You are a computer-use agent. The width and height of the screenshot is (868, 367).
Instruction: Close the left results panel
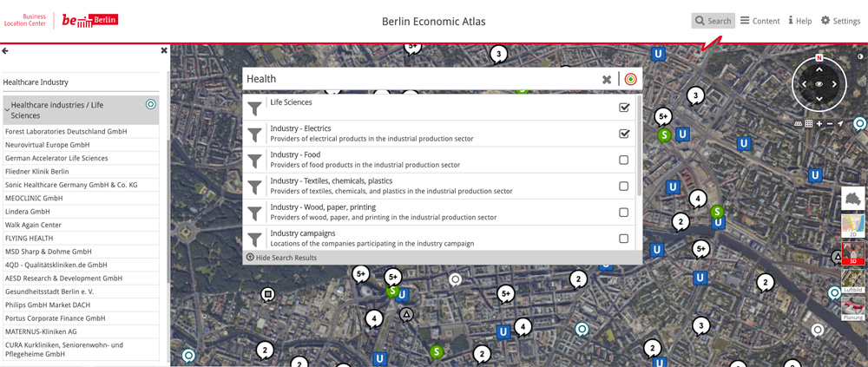[x=164, y=50]
